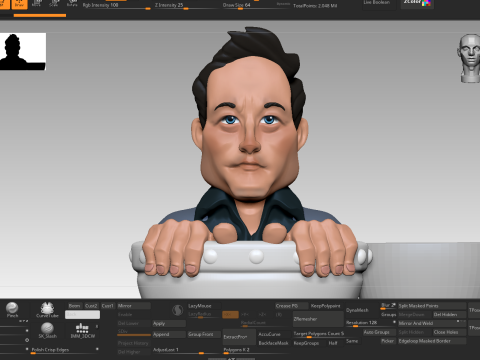Select the Rotate transform icon
Image resolution: width=480 pixels, height=360 pixels.
(72, 4)
